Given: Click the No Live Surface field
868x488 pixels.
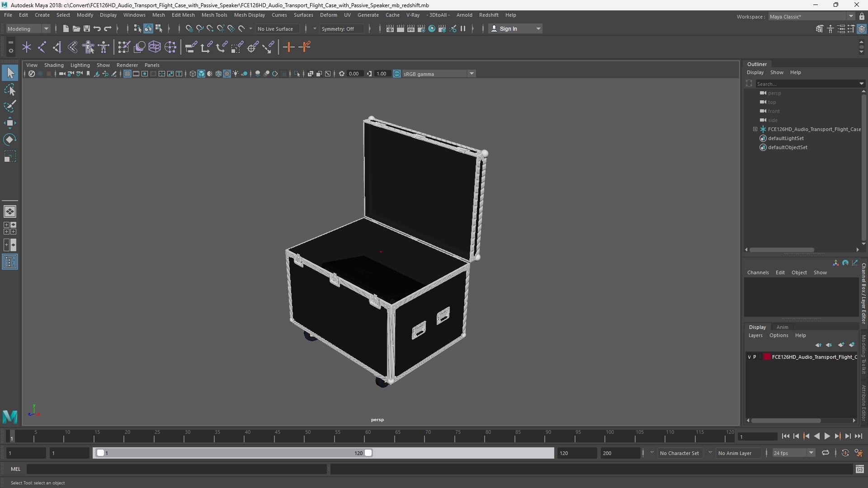Looking at the screenshot, I should (278, 28).
